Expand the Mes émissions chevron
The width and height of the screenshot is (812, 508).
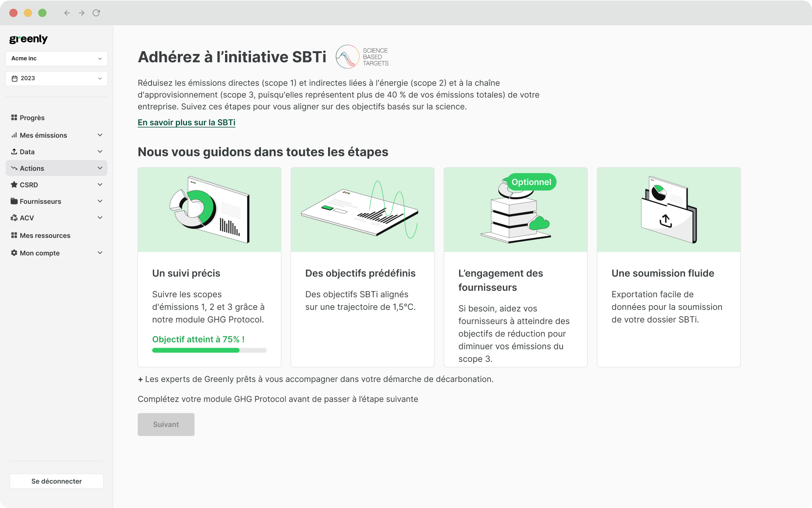click(x=100, y=135)
